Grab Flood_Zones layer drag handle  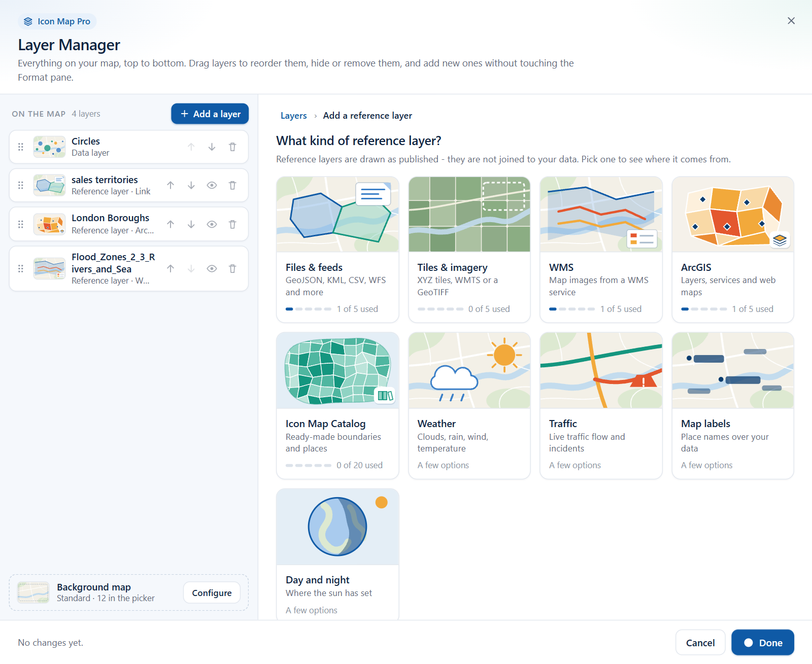pyautogui.click(x=21, y=269)
